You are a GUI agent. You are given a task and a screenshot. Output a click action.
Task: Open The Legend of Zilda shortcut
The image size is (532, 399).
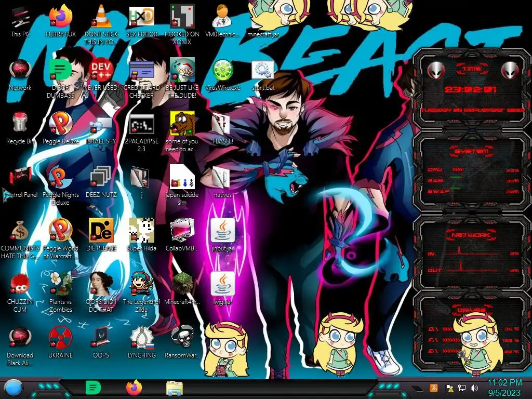[x=142, y=284]
